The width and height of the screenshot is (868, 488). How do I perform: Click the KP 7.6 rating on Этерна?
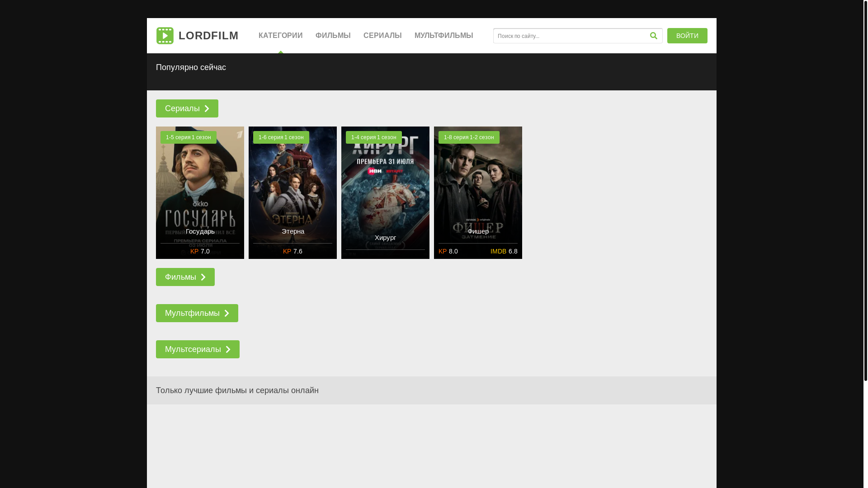point(292,251)
